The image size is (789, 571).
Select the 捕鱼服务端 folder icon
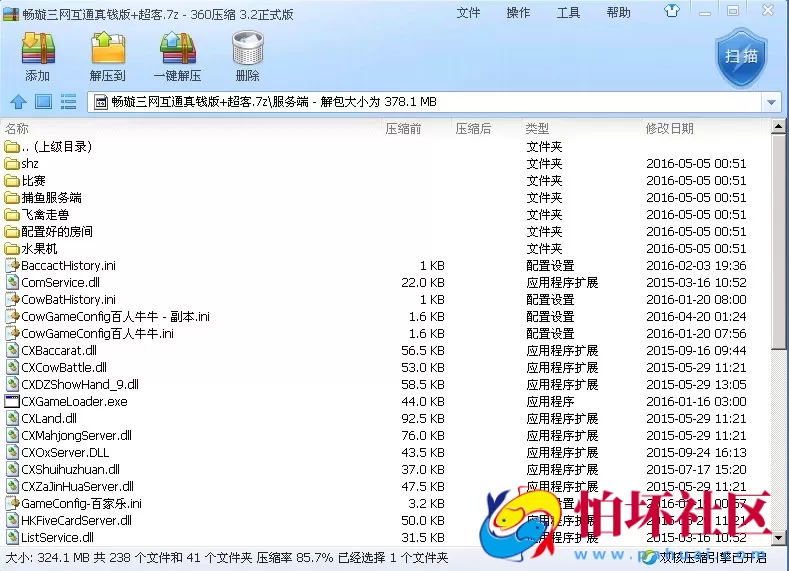12,198
